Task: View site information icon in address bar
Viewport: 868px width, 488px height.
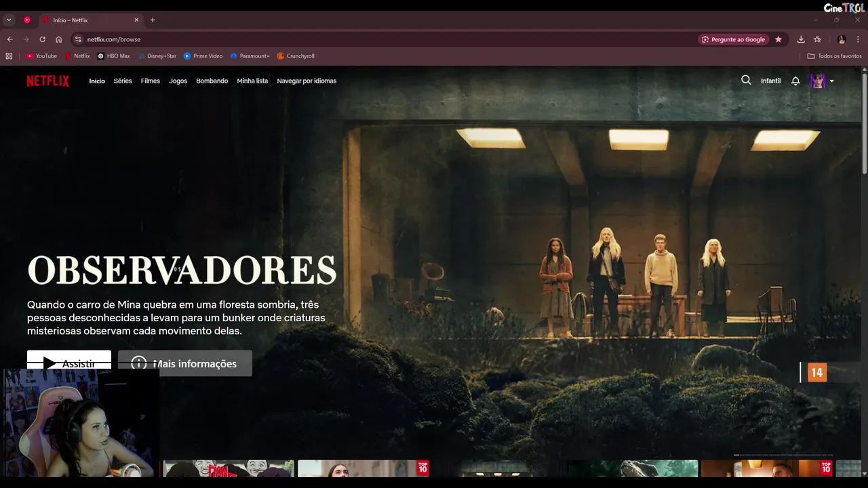Action: [78, 39]
